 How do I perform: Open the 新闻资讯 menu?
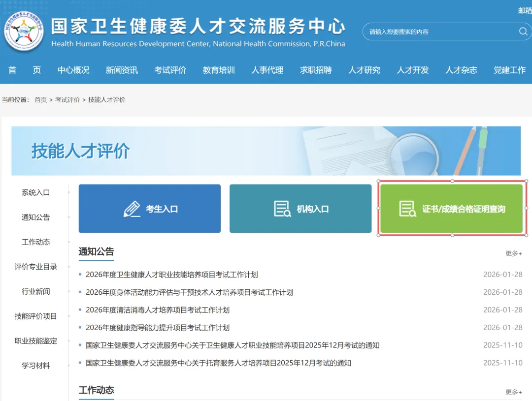click(x=122, y=70)
